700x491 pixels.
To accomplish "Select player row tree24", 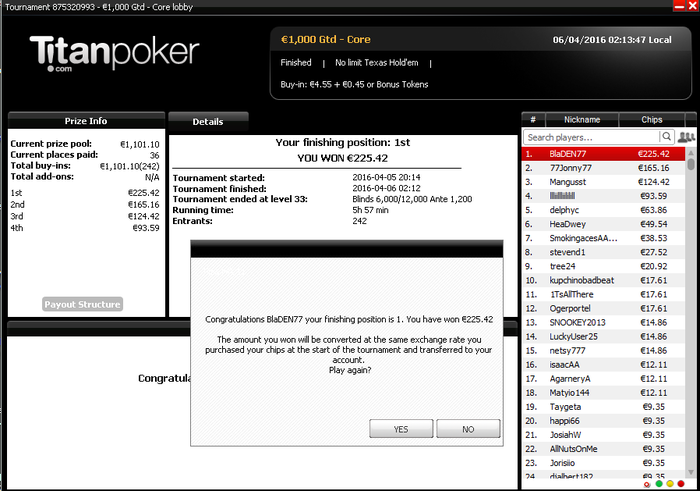I will (x=603, y=266).
